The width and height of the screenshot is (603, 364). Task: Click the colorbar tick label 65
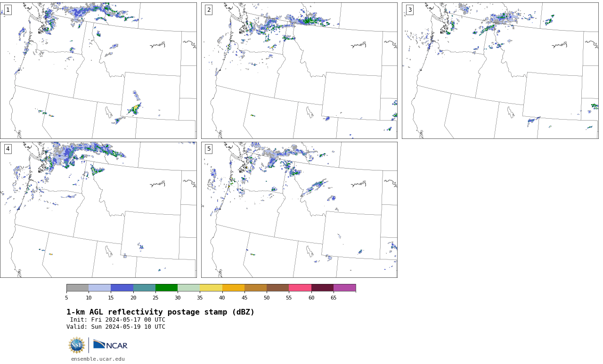pos(334,298)
